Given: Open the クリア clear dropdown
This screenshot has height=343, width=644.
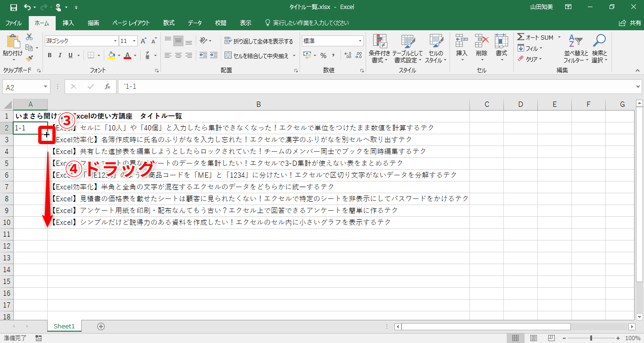Looking at the screenshot, I should pyautogui.click(x=530, y=59).
